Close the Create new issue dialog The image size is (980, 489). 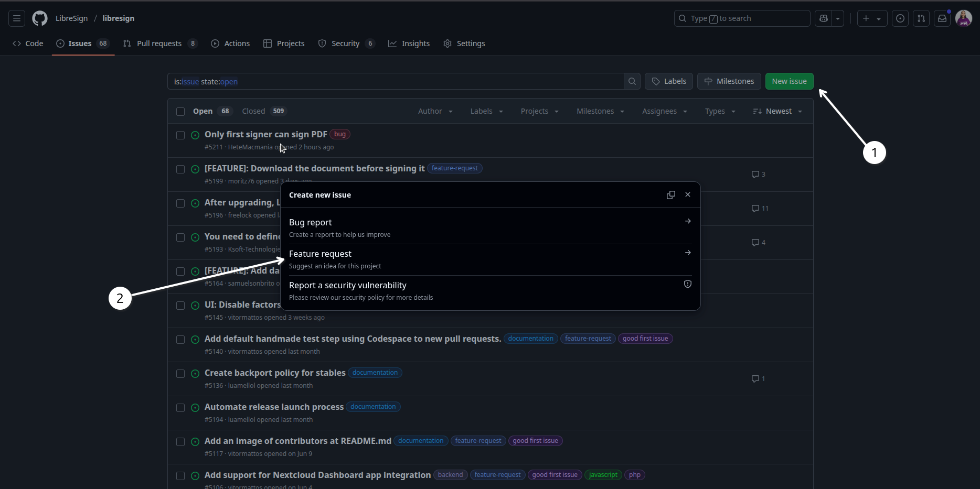[x=688, y=194]
